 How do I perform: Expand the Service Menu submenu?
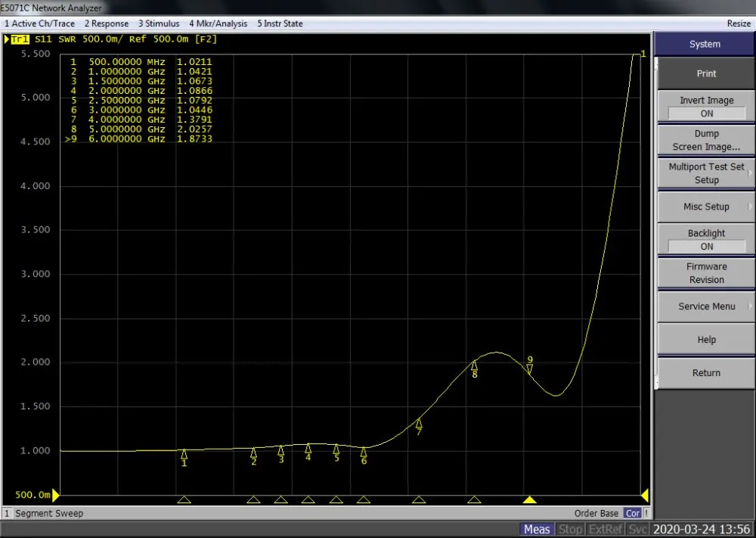click(706, 306)
